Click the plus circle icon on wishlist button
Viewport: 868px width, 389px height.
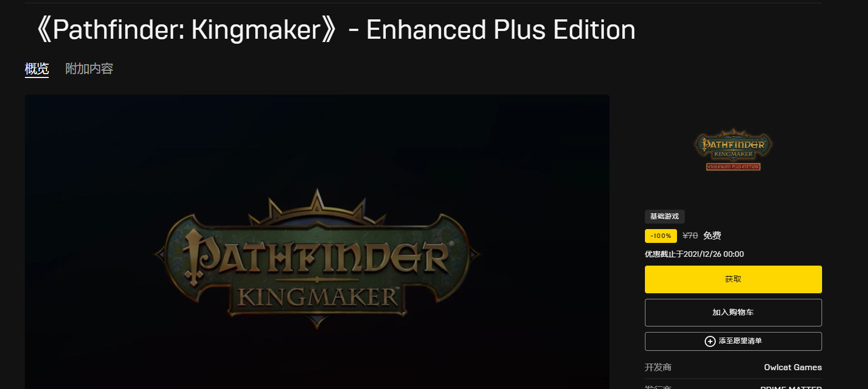[x=710, y=341]
